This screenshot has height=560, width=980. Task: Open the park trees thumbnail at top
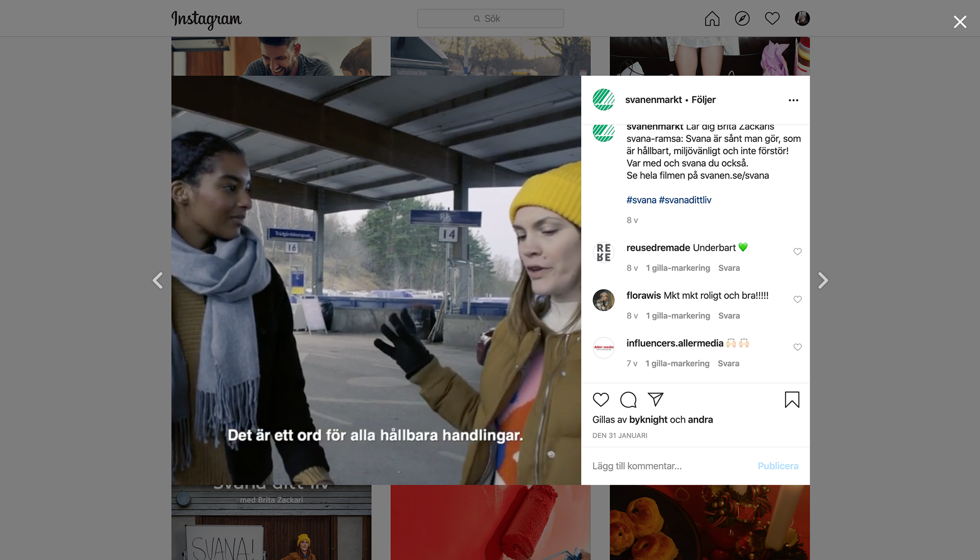coord(491,56)
